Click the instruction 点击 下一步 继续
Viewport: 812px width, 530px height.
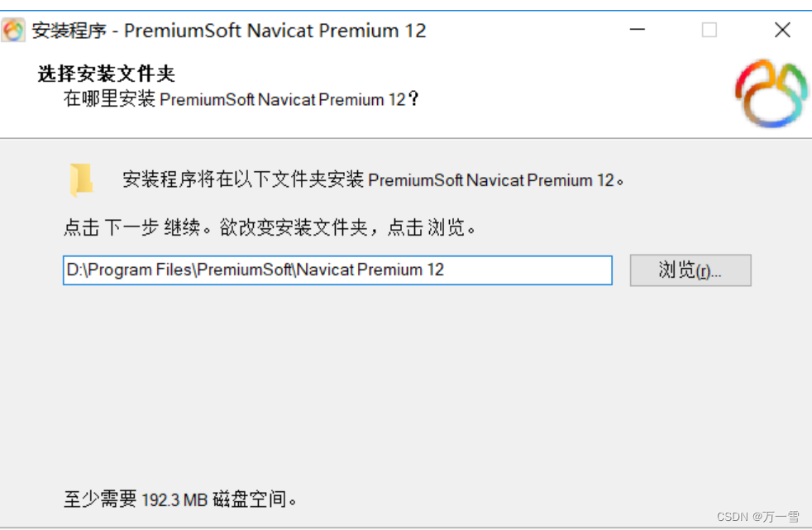click(132, 227)
